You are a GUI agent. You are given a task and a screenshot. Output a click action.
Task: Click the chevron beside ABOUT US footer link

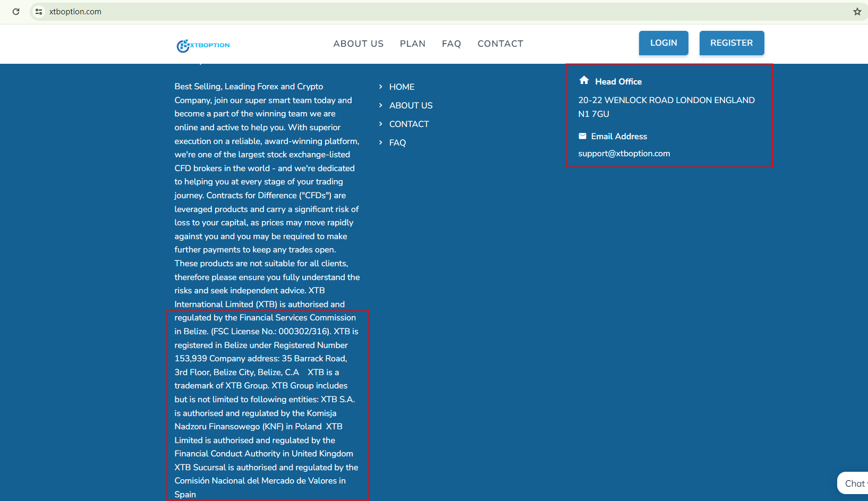[x=380, y=105]
